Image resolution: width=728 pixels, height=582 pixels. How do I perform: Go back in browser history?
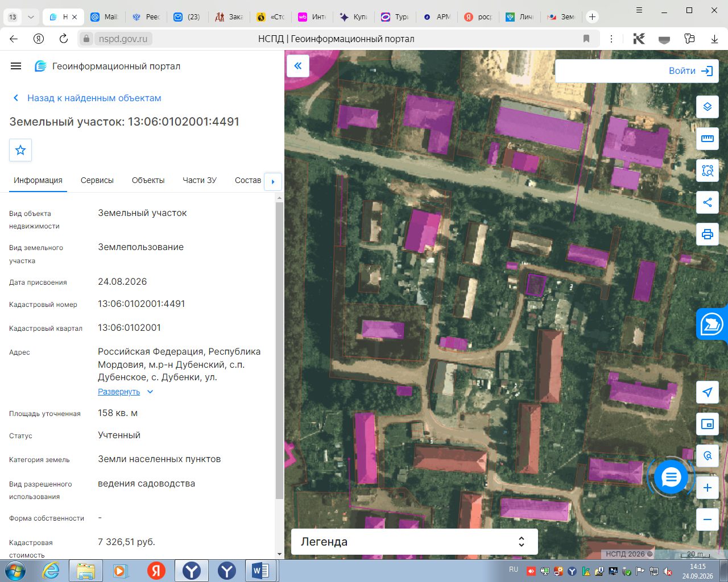[x=14, y=39]
